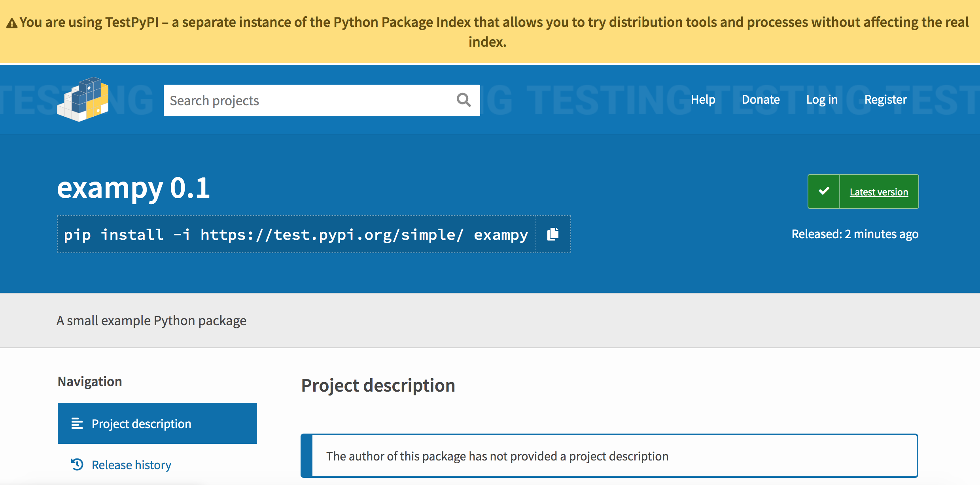Screen dimensions: 980x485
Task: Go to Log in page
Action: tap(822, 100)
